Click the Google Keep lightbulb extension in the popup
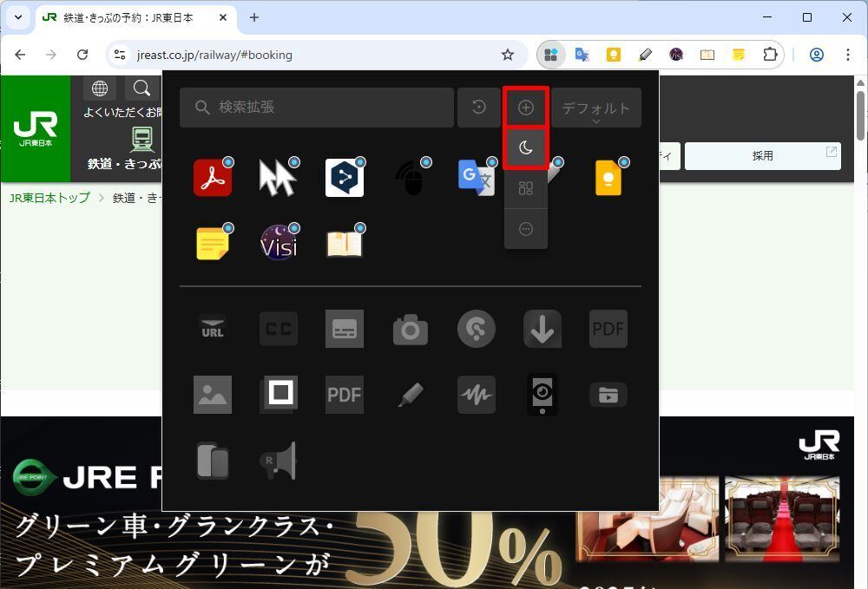 click(x=608, y=178)
